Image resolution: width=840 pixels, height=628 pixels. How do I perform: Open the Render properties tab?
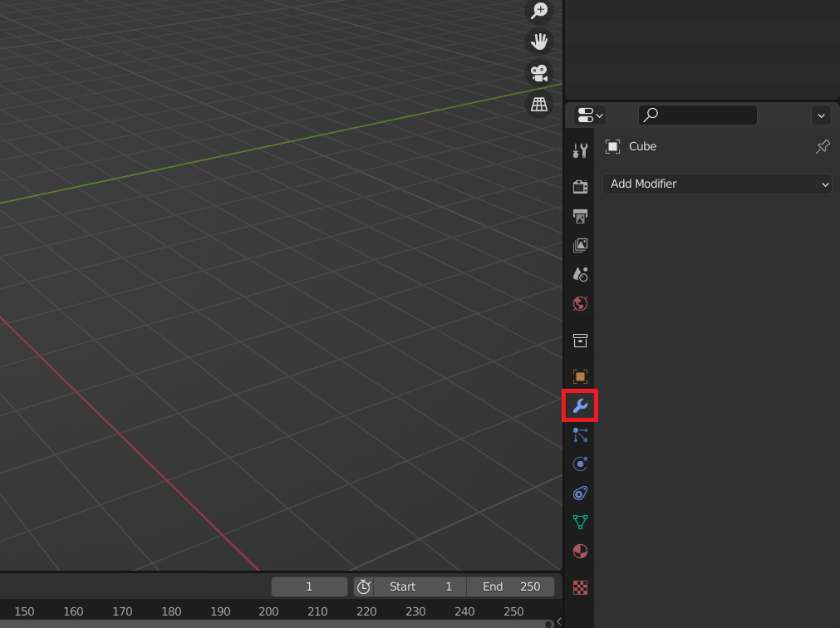point(581,186)
